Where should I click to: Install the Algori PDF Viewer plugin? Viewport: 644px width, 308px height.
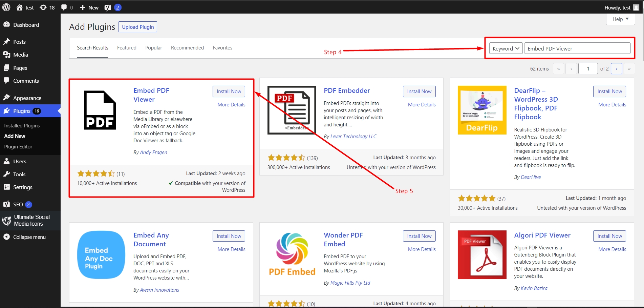point(609,236)
